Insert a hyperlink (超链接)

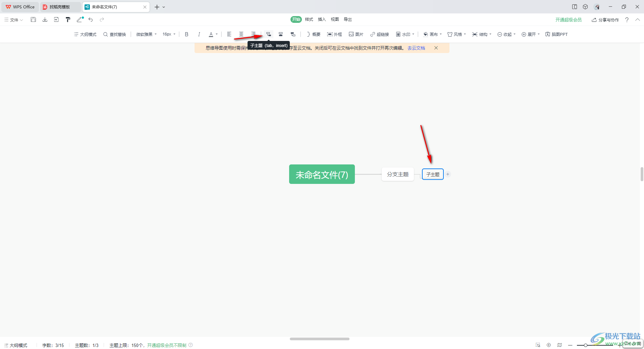click(x=380, y=34)
